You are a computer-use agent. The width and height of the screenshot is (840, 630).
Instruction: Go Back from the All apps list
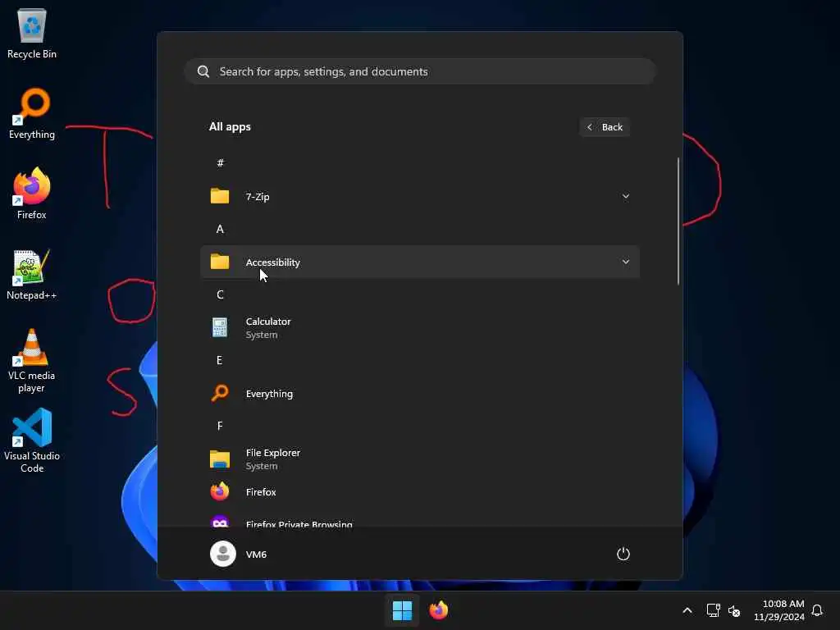pyautogui.click(x=605, y=127)
